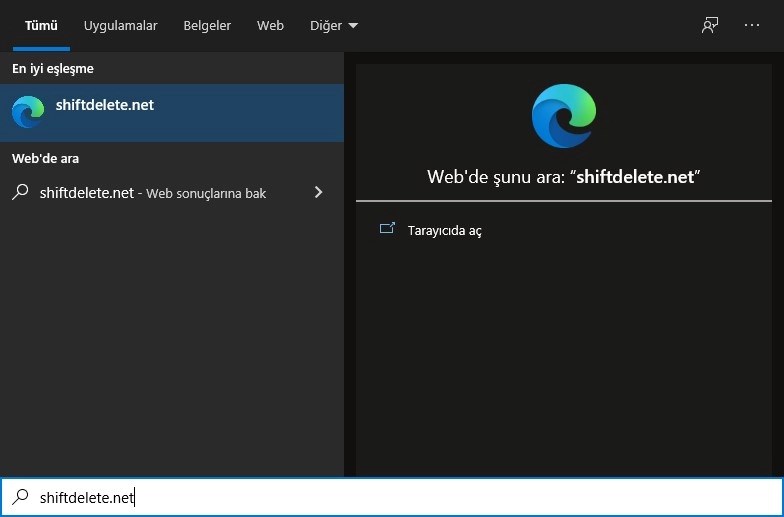The width and height of the screenshot is (784, 517).
Task: Click into the search box with shiftdelete.net
Action: tap(392, 497)
